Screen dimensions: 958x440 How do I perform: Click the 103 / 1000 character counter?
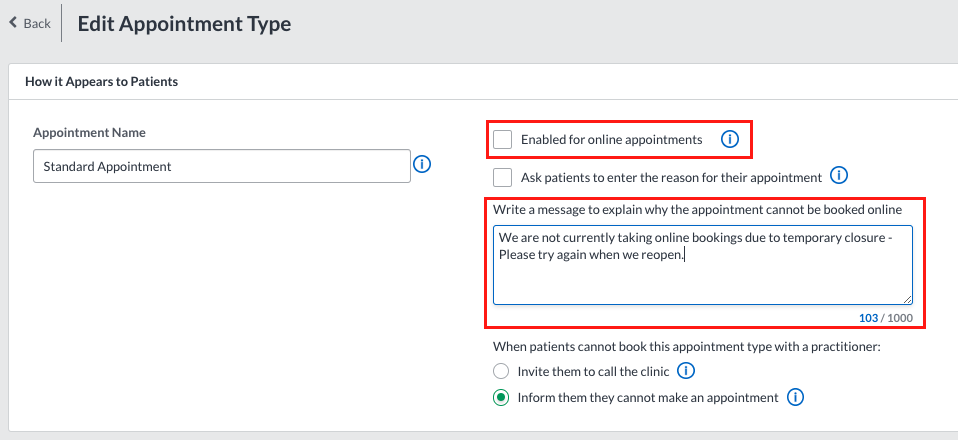(x=885, y=318)
